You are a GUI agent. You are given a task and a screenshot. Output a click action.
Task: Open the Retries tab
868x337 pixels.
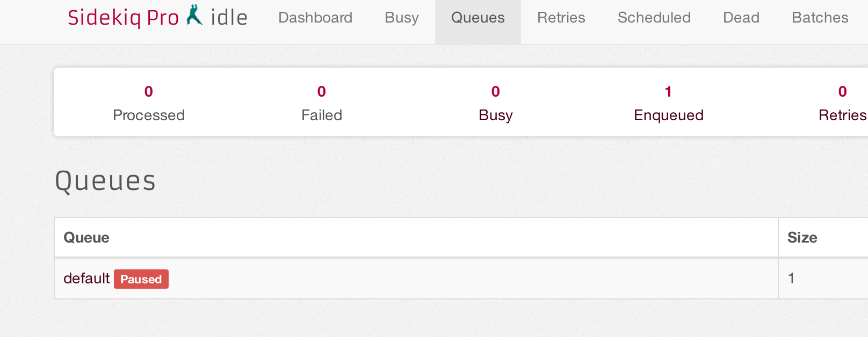click(x=561, y=18)
